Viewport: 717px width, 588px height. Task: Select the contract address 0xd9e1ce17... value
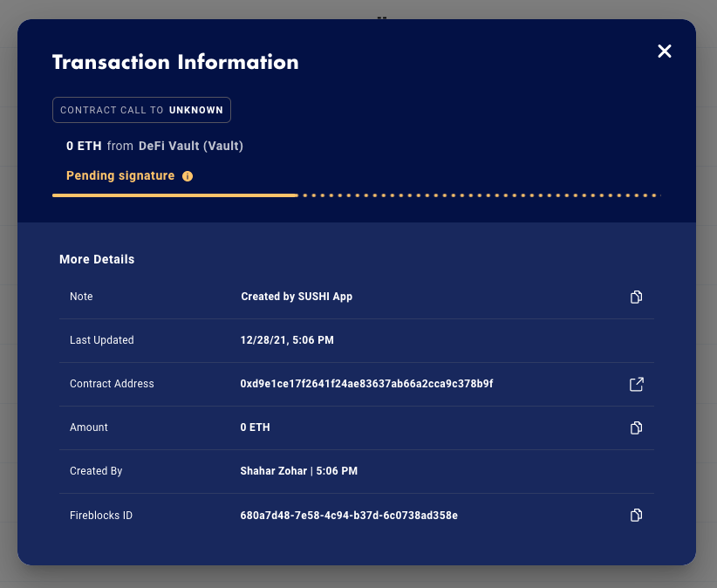(x=366, y=384)
